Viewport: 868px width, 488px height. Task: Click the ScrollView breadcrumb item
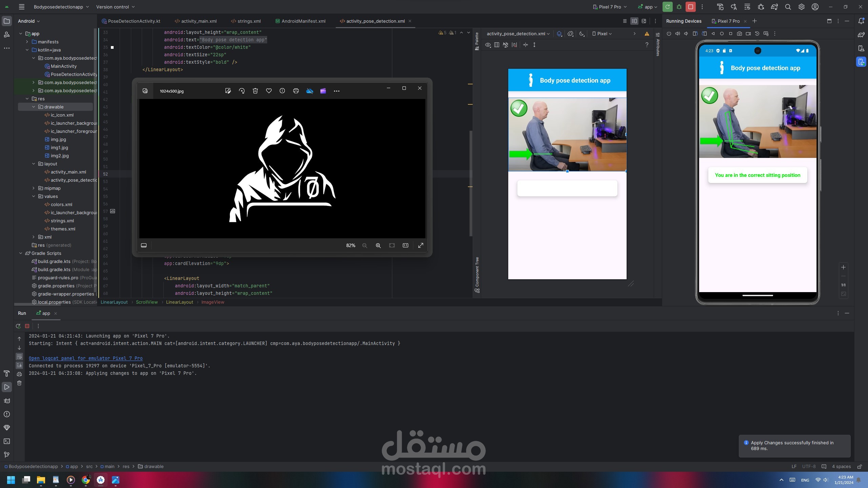point(146,302)
